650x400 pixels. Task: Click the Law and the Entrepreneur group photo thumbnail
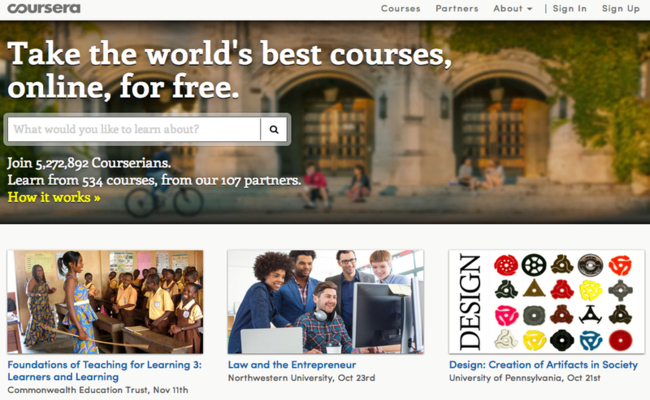[326, 302]
